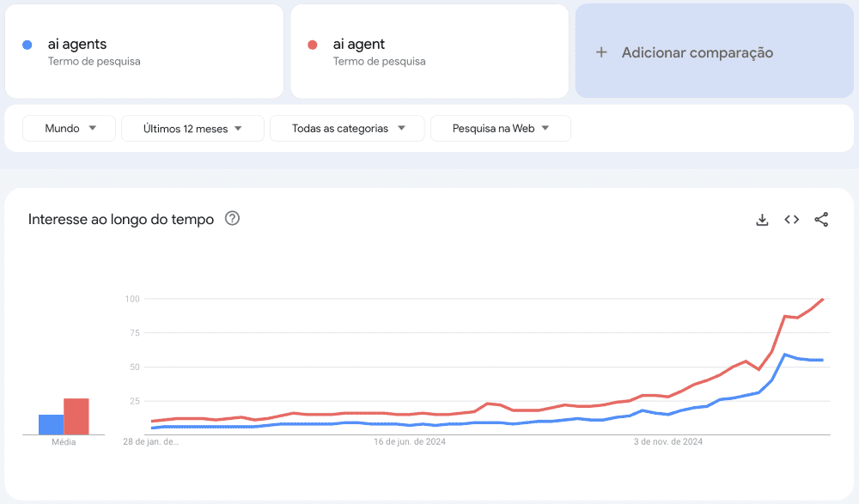Click the blue average bar
Image resolution: width=859 pixels, height=504 pixels.
tap(51, 424)
